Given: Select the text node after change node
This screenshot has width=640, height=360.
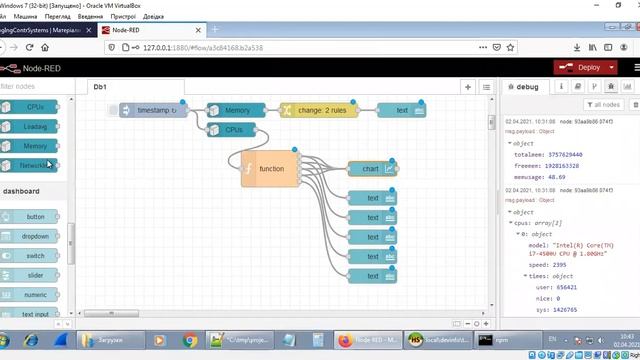Looking at the screenshot, I should 402,110.
